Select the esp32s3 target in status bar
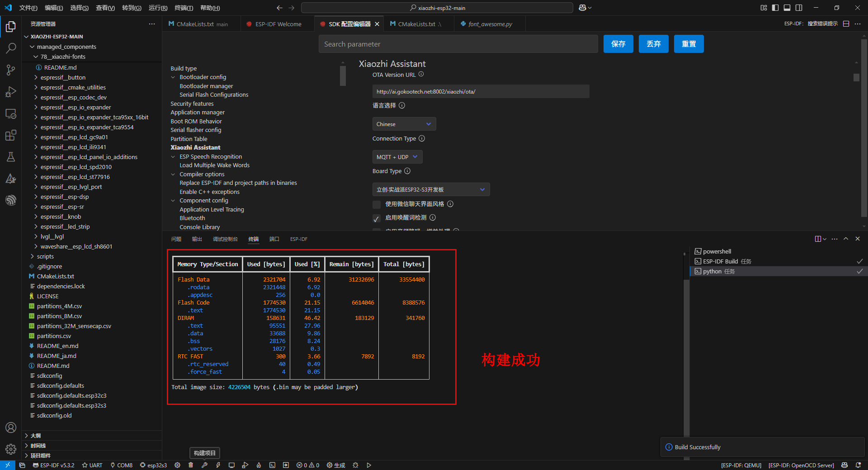868x470 pixels. click(153, 465)
